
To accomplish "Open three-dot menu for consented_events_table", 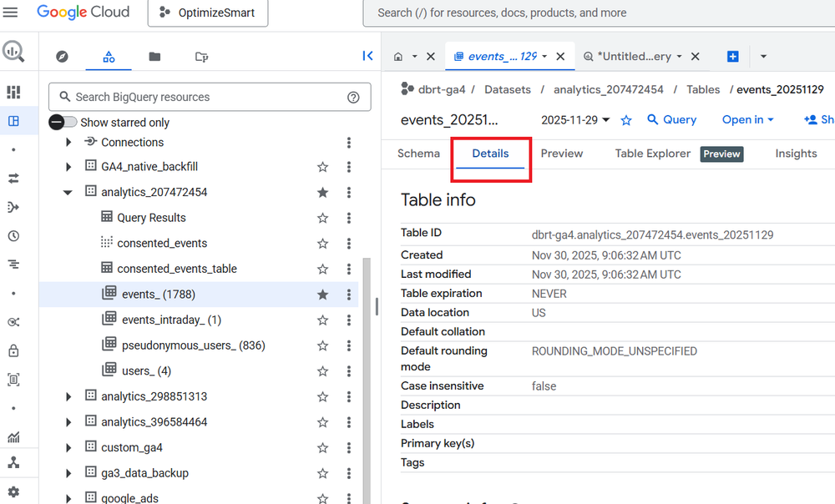I will 349,269.
